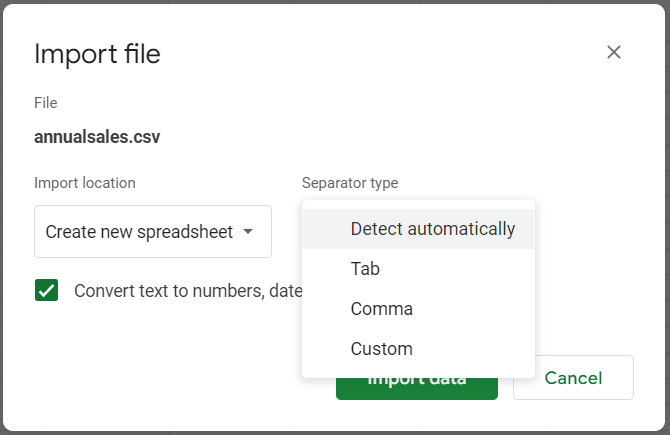Click the Import location label

coord(85,183)
